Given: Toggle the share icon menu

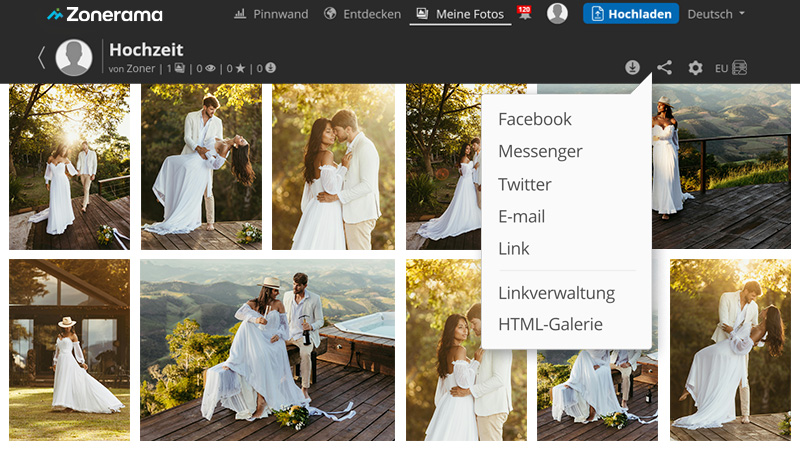Looking at the screenshot, I should (664, 68).
